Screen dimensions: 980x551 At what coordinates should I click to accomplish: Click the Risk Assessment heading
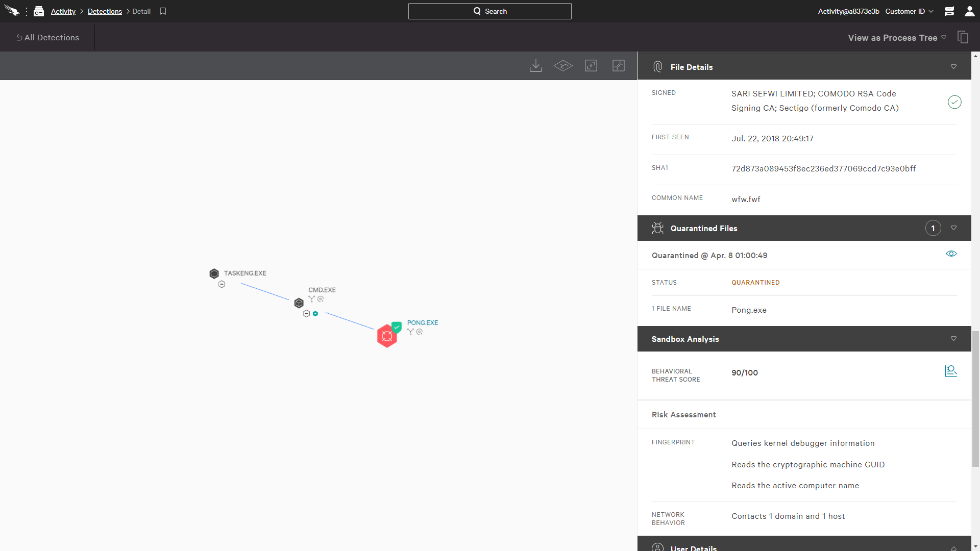[x=683, y=415]
